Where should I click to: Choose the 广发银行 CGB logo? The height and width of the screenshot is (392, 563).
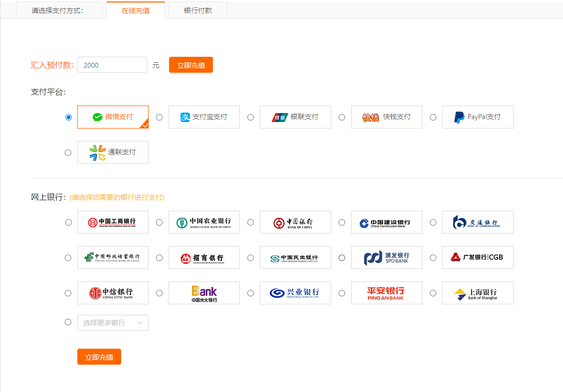478,258
